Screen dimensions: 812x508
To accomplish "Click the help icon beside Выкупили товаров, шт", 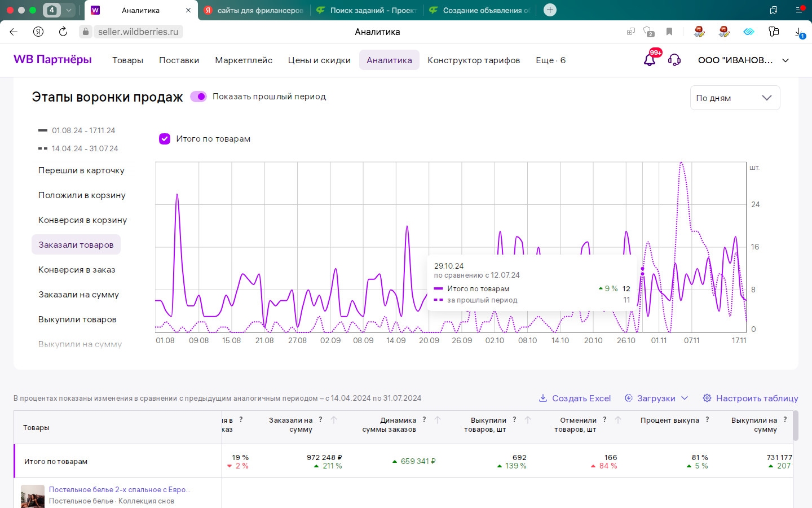I will tap(514, 419).
